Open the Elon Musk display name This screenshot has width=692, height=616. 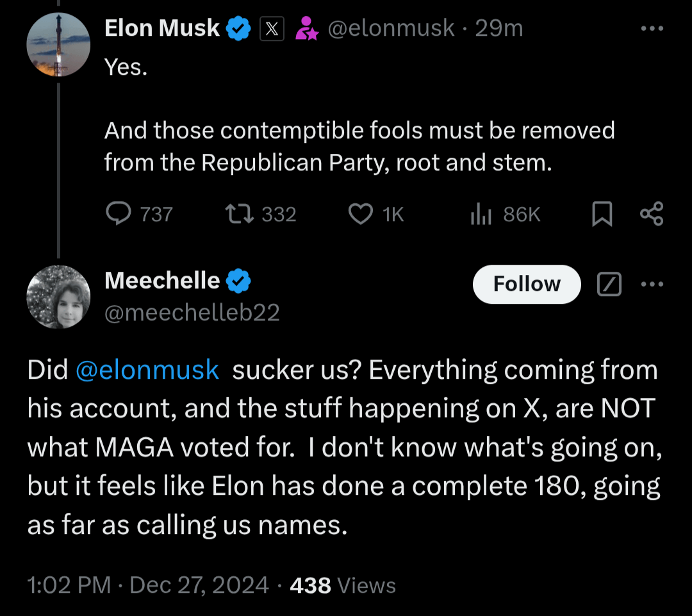point(162,28)
